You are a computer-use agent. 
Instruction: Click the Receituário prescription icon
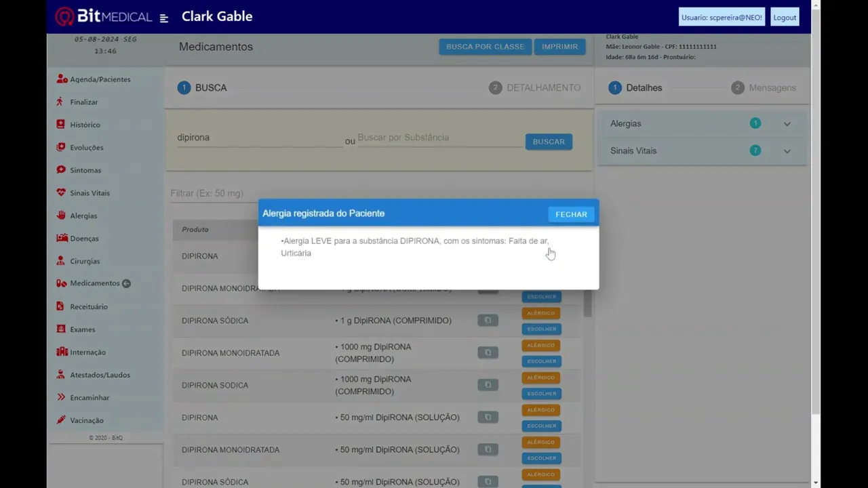coord(62,306)
